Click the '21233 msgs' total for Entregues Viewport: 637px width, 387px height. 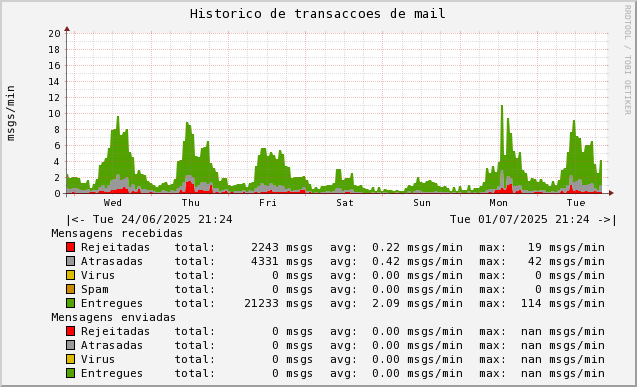click(279, 303)
